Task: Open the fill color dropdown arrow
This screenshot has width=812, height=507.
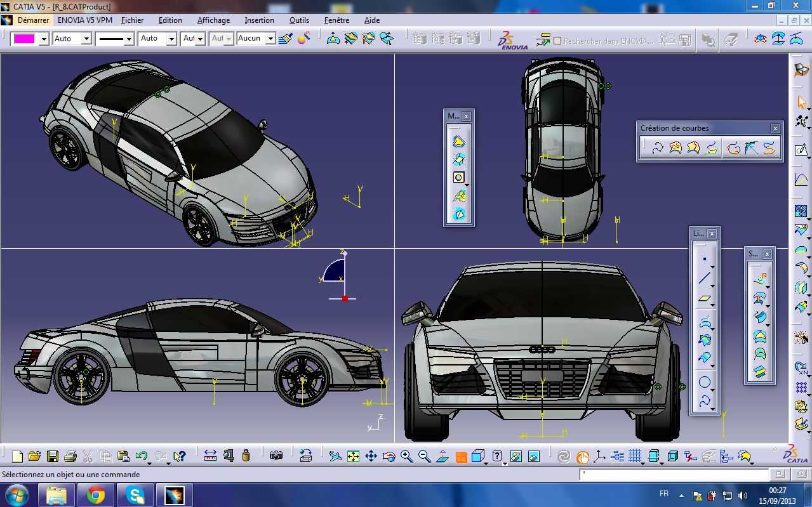Action: 44,39
